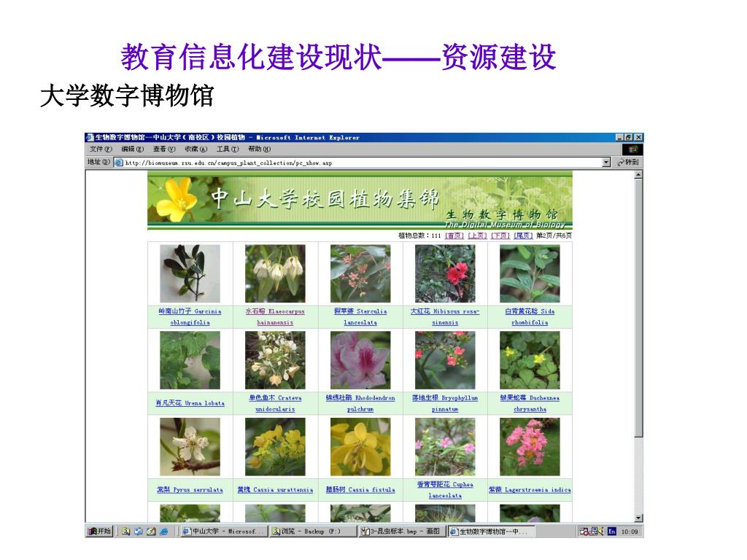Screen dimensions: 747x560
Task: Click the Duchesnea chrysantha photo thumbnail
Action: point(530,360)
